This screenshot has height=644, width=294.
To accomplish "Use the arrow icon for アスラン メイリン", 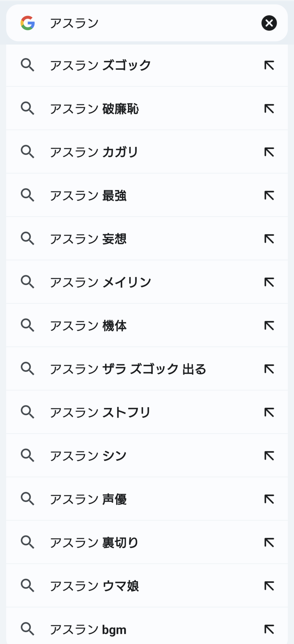I will pos(269,282).
